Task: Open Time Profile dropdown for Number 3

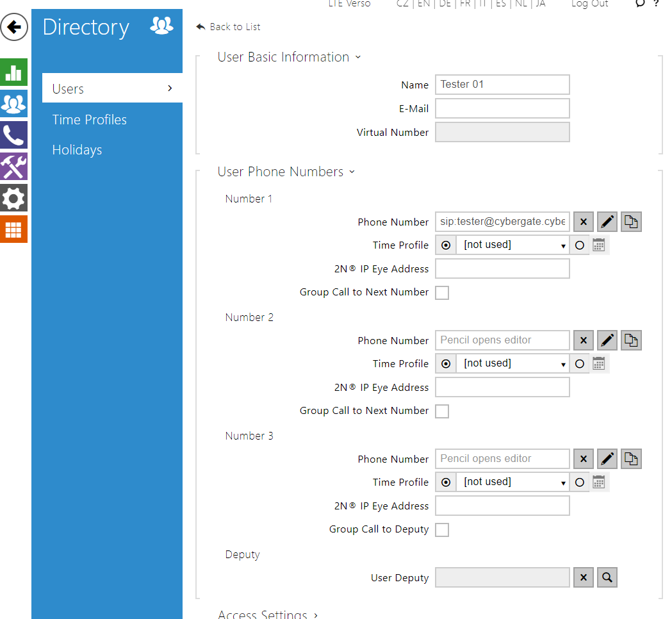Action: click(x=512, y=482)
